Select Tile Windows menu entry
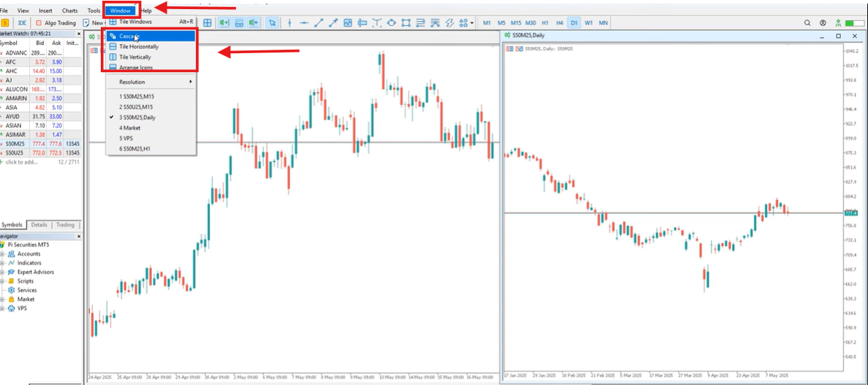Image resolution: width=868 pixels, height=385 pixels. pos(151,22)
